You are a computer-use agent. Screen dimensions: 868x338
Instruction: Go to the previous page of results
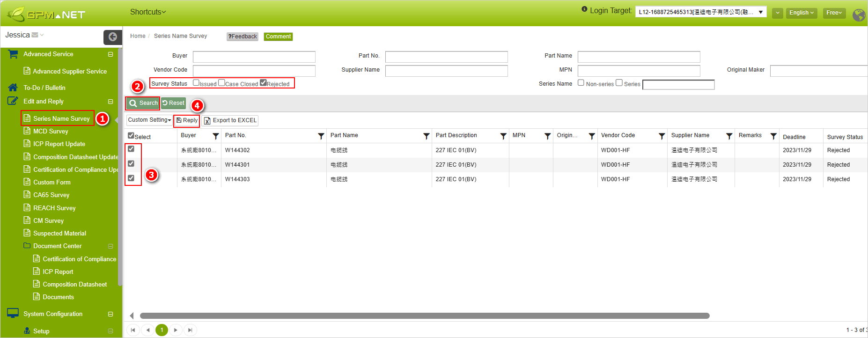point(147,330)
